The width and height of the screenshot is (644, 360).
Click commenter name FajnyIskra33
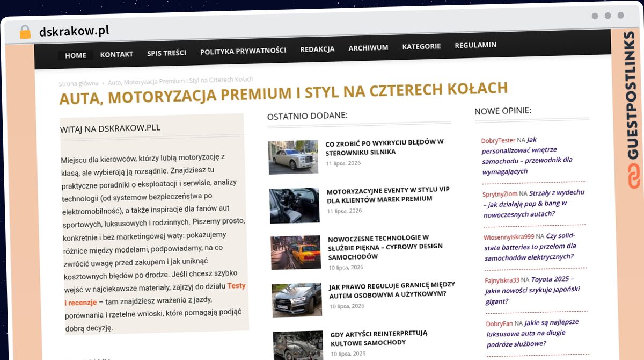point(502,280)
